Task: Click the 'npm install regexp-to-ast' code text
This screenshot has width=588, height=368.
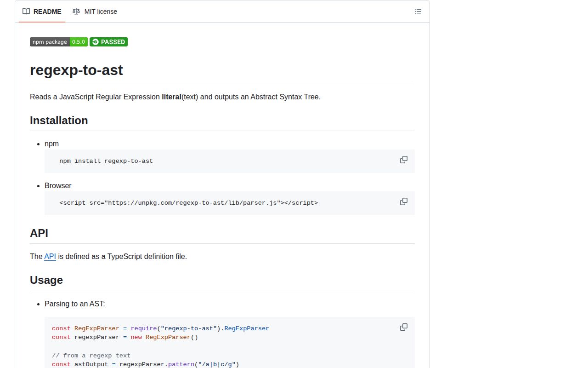Action: (x=106, y=161)
